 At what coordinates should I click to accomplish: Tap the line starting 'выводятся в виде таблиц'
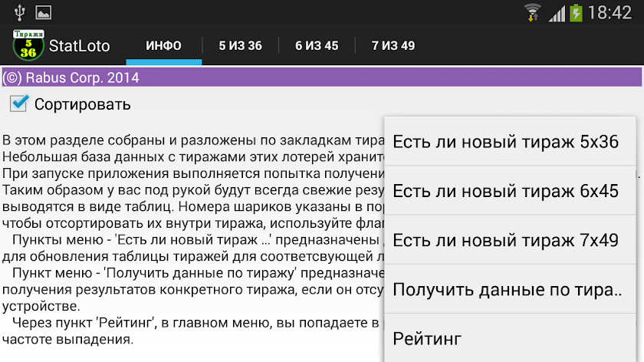(x=193, y=206)
